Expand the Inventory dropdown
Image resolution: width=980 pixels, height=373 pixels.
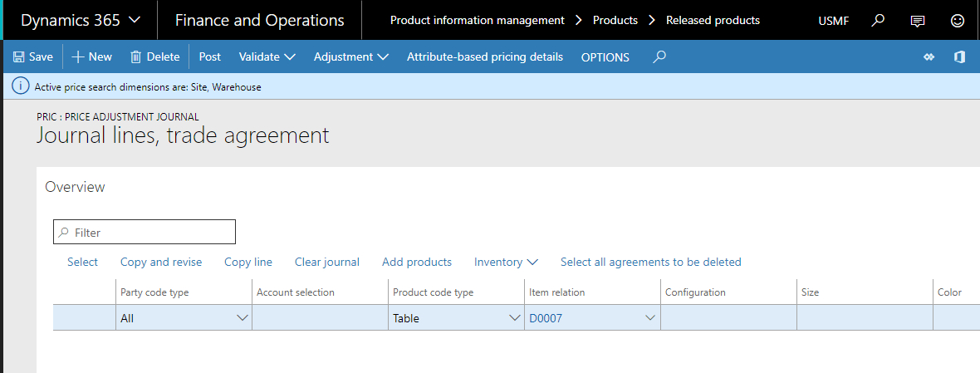[506, 262]
